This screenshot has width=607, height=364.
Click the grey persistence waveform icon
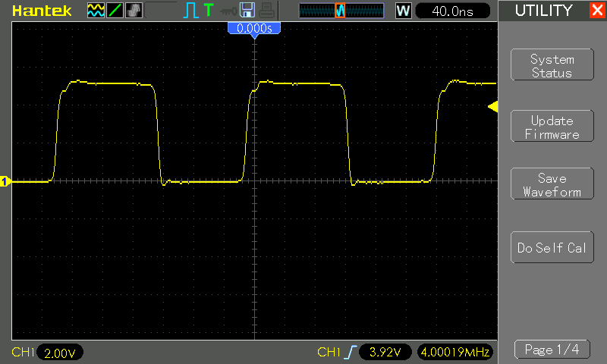pyautogui.click(x=134, y=11)
